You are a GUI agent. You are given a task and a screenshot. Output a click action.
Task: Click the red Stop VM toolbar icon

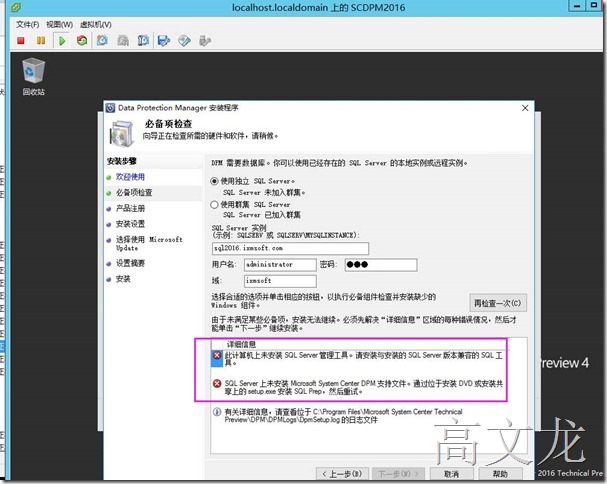(x=21, y=40)
